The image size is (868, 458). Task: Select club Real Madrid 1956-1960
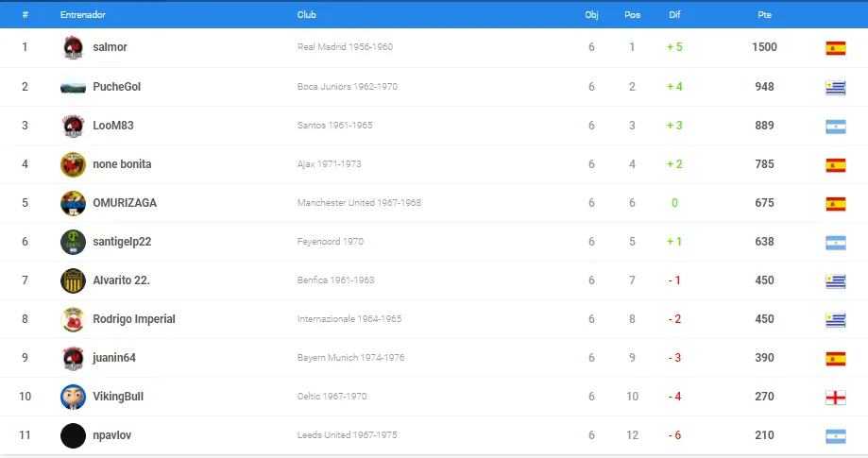coord(345,47)
